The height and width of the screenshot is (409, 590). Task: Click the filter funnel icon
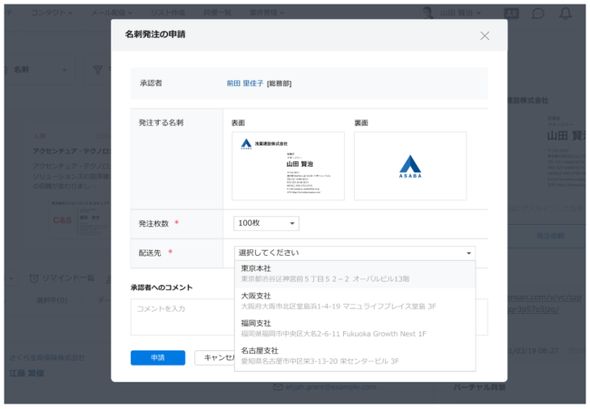tap(97, 70)
